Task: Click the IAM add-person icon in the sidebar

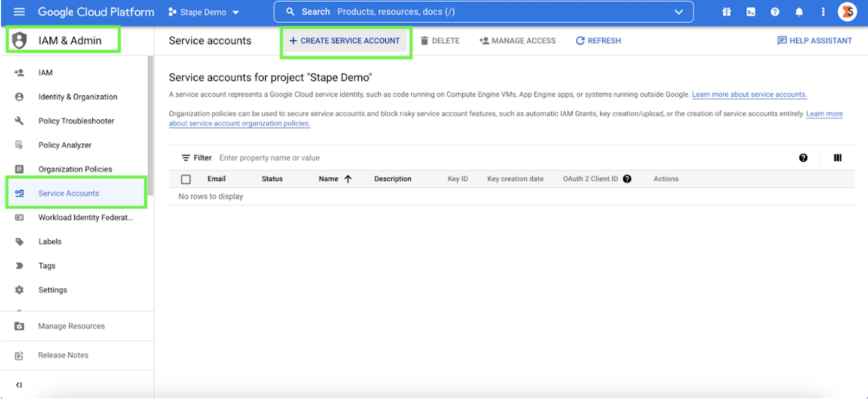Action: (x=19, y=73)
